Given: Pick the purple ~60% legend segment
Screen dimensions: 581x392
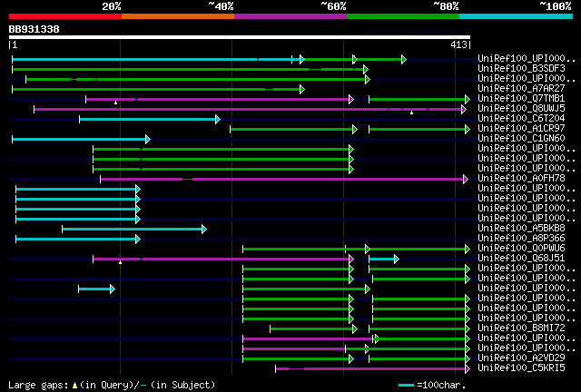Looking at the screenshot, I should click(290, 16).
